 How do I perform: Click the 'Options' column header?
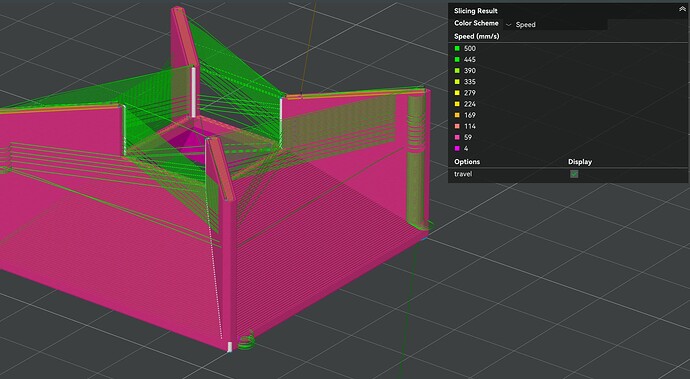[467, 162]
